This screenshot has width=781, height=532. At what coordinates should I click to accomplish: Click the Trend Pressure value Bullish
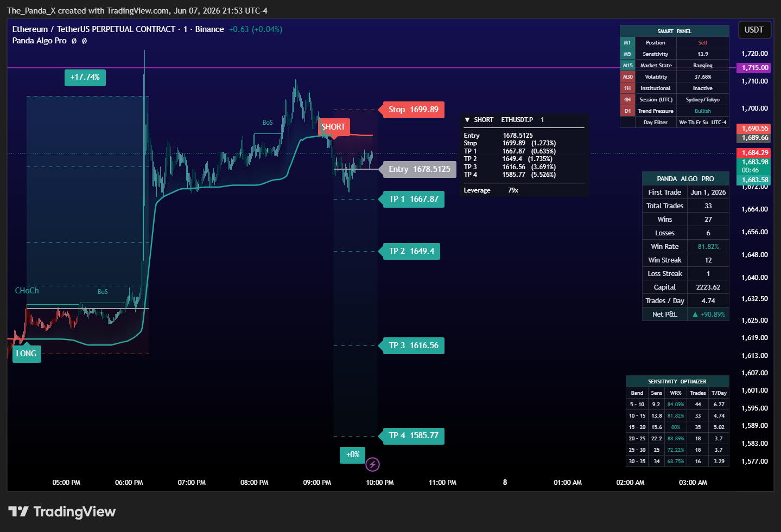pos(703,111)
